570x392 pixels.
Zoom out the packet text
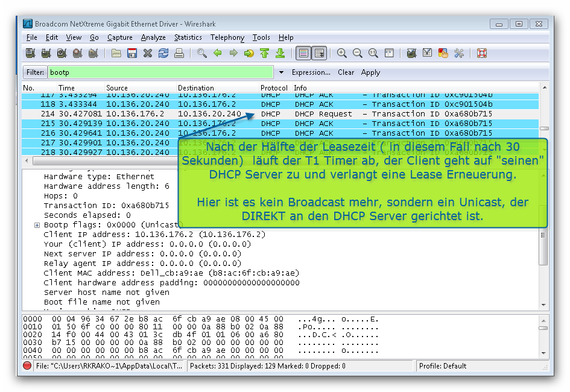pyautogui.click(x=357, y=54)
